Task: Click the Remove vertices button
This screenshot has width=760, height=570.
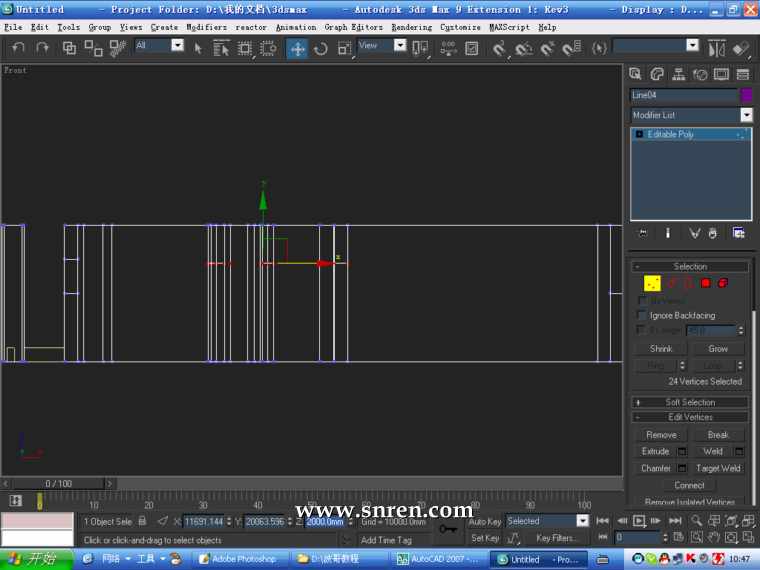Action: tap(661, 435)
